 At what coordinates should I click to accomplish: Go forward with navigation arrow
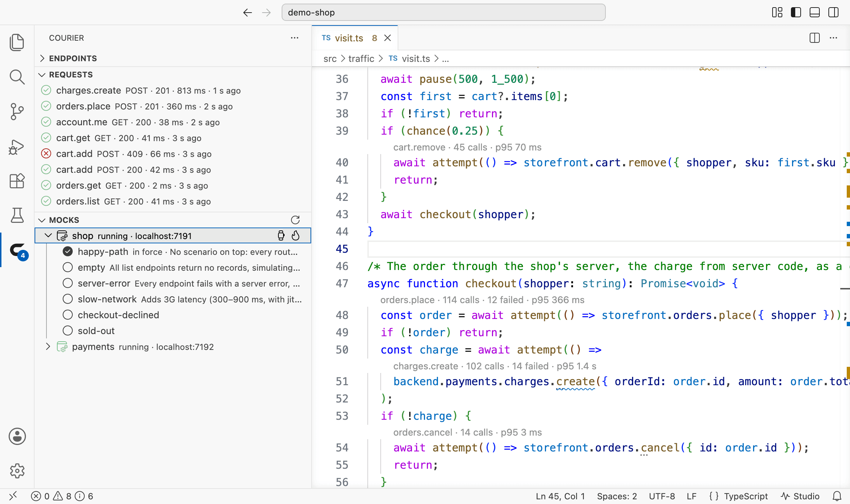pyautogui.click(x=267, y=13)
